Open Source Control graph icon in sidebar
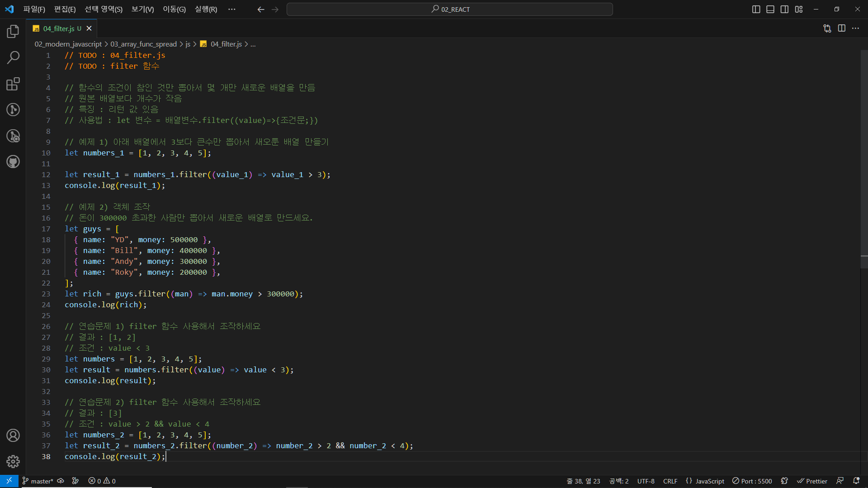 pyautogui.click(x=13, y=109)
